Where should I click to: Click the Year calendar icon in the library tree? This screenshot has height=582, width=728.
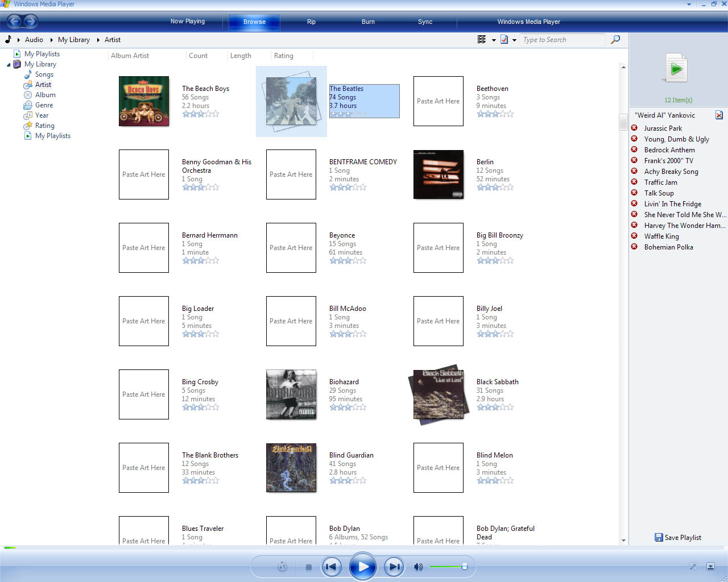tap(28, 115)
